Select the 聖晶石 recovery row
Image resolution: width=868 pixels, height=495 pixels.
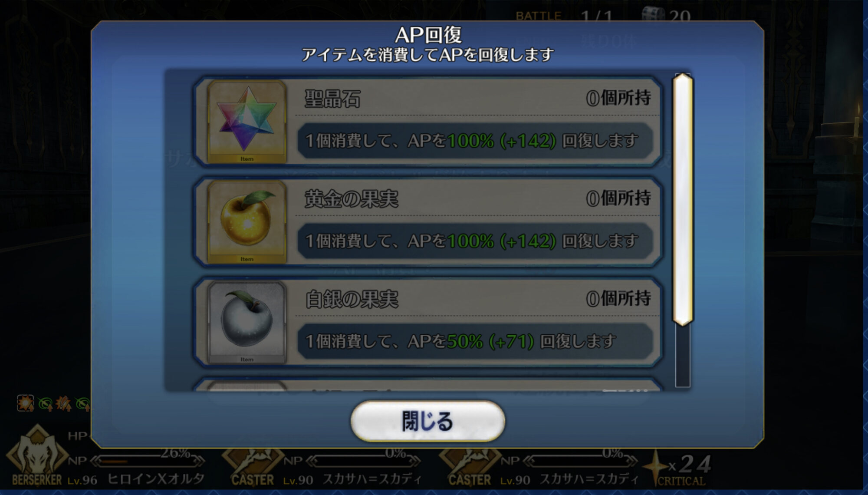click(428, 122)
